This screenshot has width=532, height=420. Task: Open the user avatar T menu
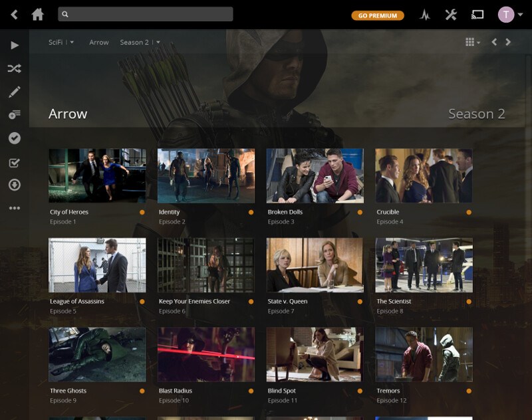(506, 15)
